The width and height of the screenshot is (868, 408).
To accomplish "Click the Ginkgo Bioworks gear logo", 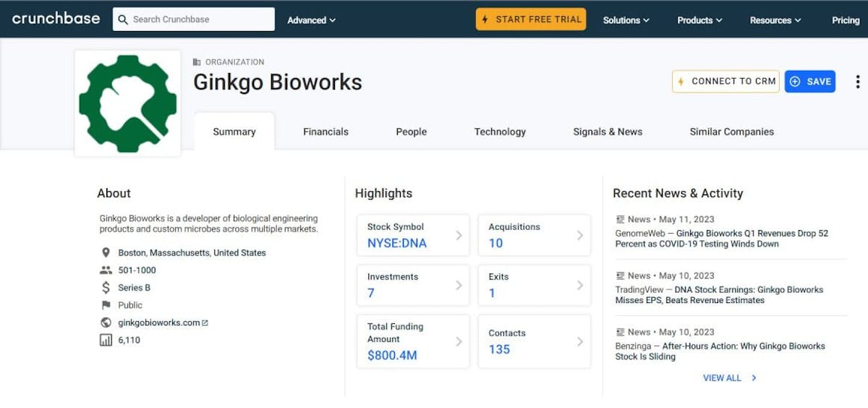I will 127,103.
